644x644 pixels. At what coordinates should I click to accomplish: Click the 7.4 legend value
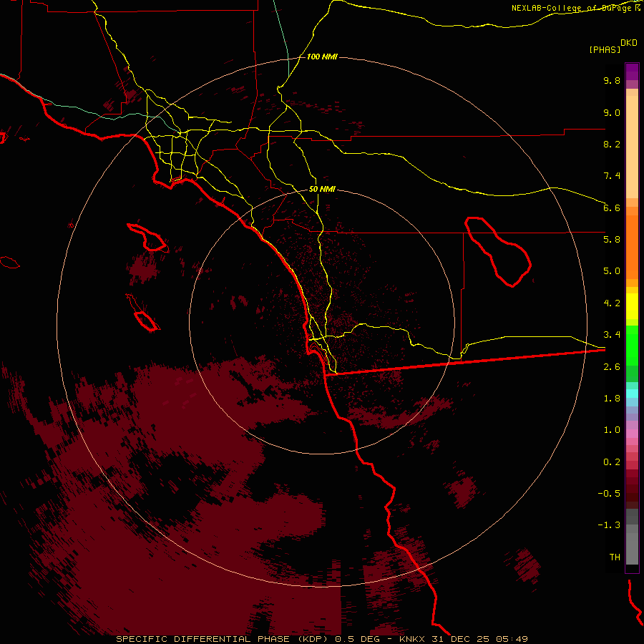click(612, 176)
